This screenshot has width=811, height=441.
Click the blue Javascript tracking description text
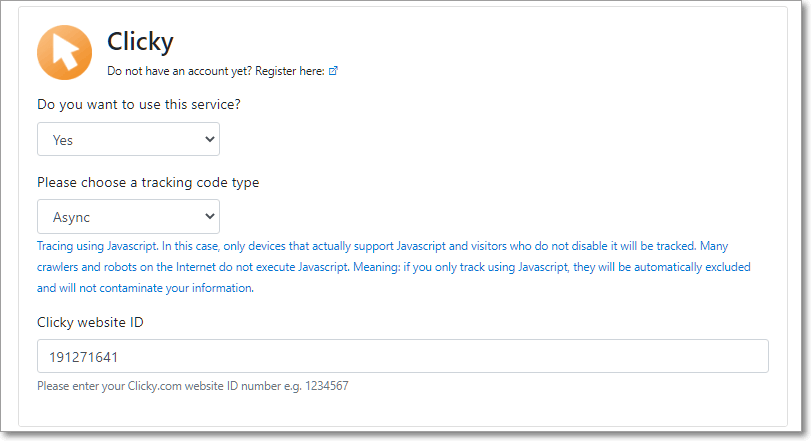[393, 267]
